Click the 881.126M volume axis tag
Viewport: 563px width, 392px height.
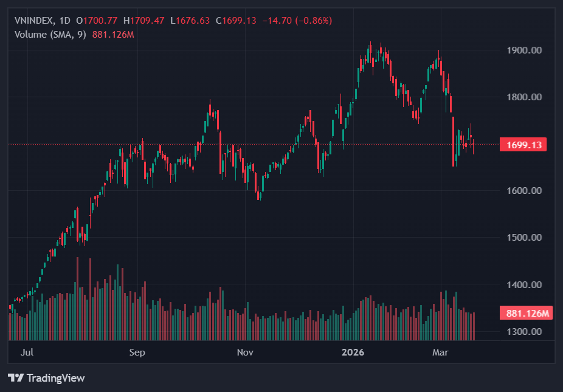coord(528,314)
